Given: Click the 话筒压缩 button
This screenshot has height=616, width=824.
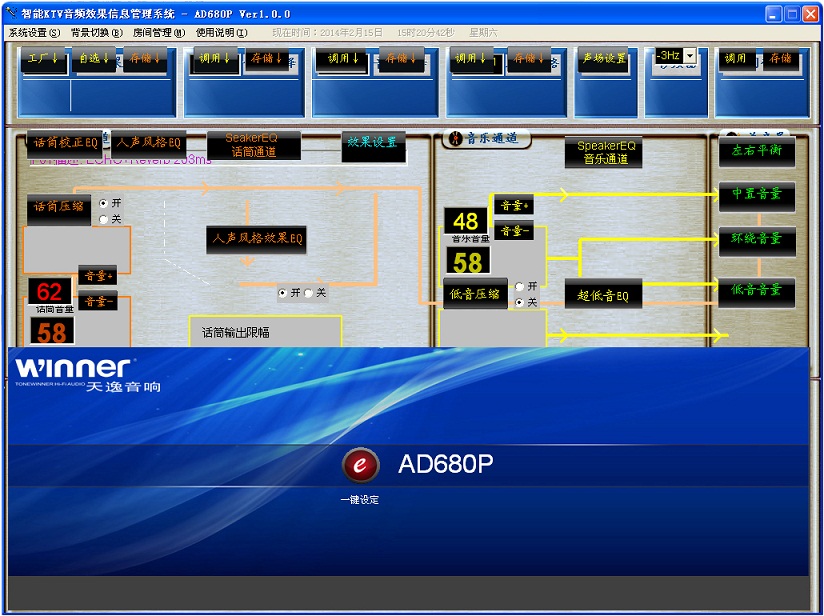Looking at the screenshot, I should 59,208.
